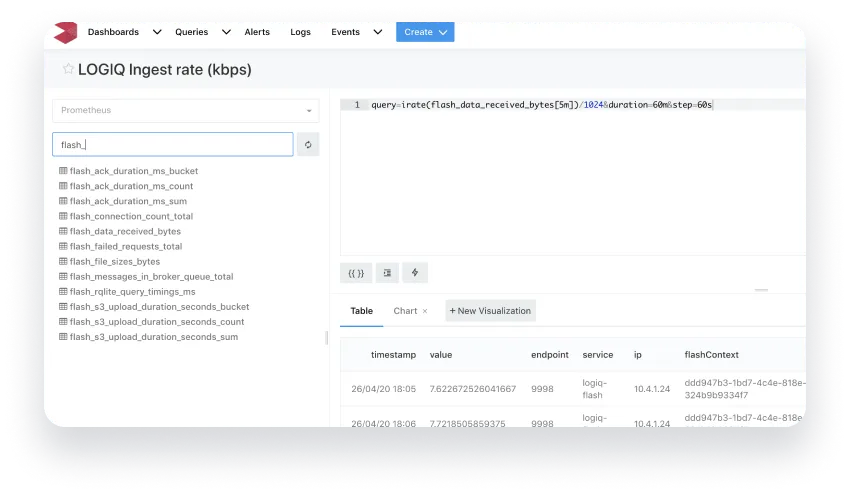The height and width of the screenshot is (494, 851).
Task: Expand the Dashboards menu chevron
Action: pyautogui.click(x=157, y=32)
